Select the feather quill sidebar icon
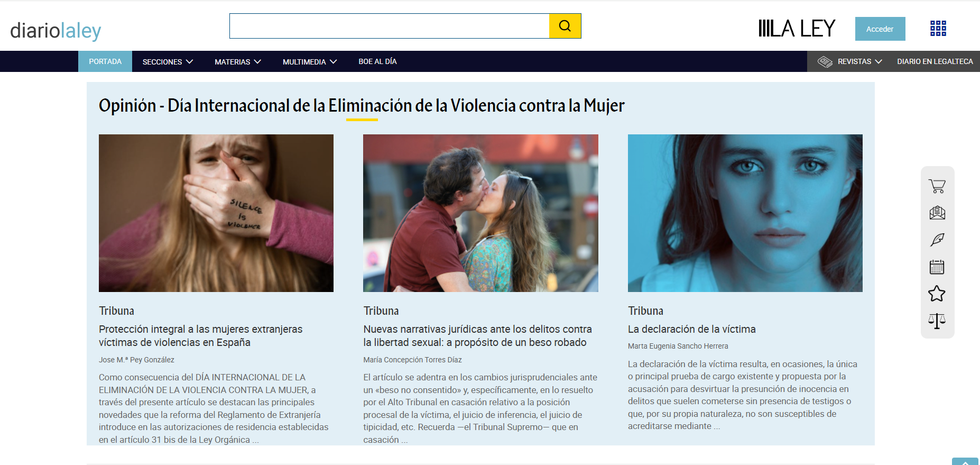Screen dimensions: 980x465 937,240
